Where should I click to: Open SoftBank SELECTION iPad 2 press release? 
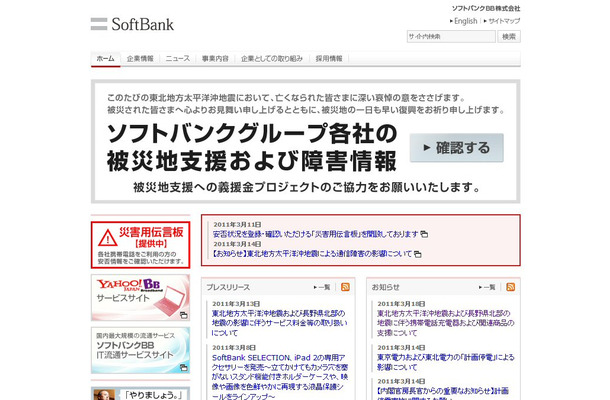[280, 377]
